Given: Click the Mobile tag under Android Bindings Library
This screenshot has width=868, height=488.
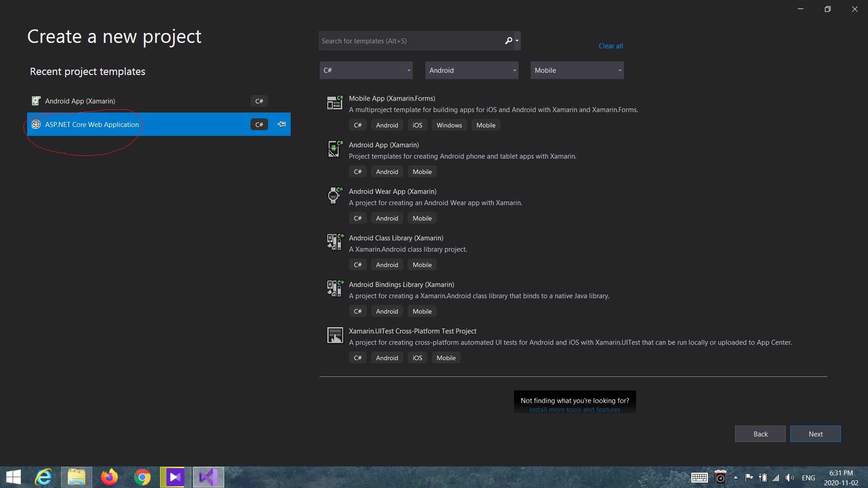Looking at the screenshot, I should pyautogui.click(x=422, y=311).
